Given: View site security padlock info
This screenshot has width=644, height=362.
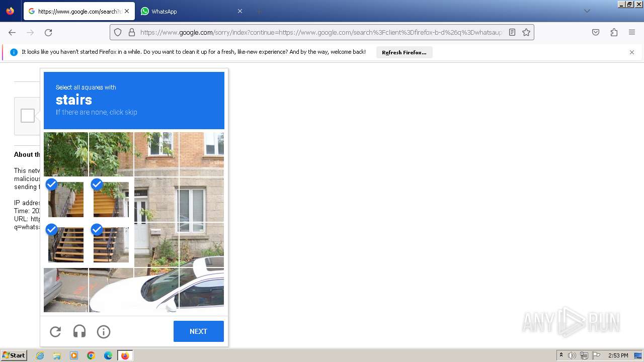Looking at the screenshot, I should [x=132, y=32].
